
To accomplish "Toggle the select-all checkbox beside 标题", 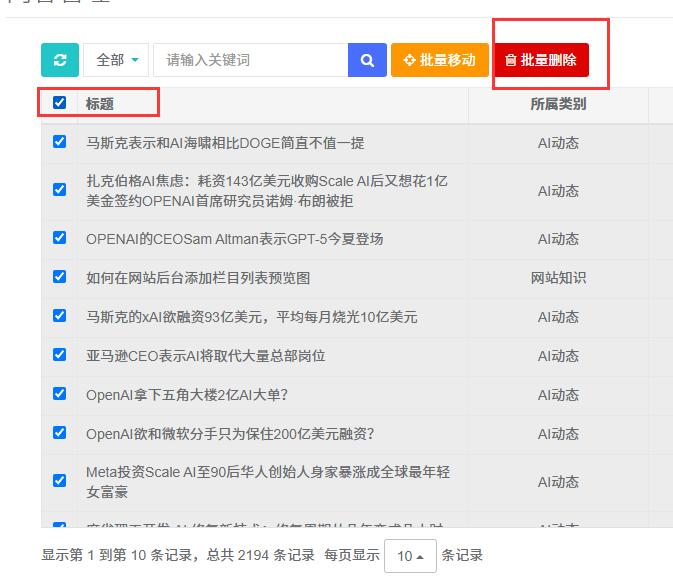I will tap(60, 103).
